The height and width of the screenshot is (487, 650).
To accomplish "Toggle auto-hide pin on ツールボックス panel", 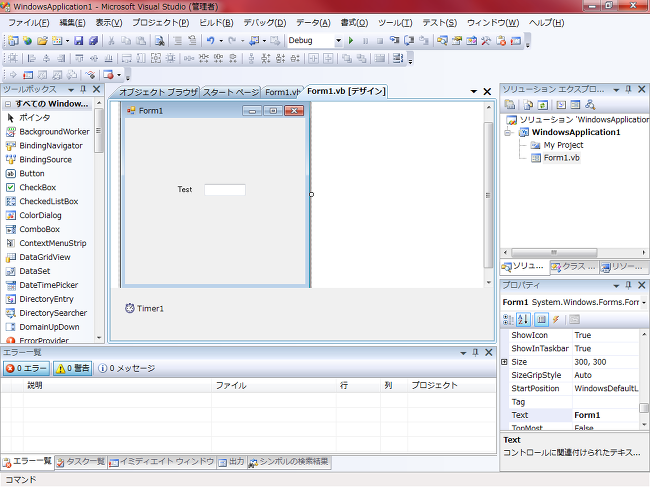I will [x=83, y=90].
